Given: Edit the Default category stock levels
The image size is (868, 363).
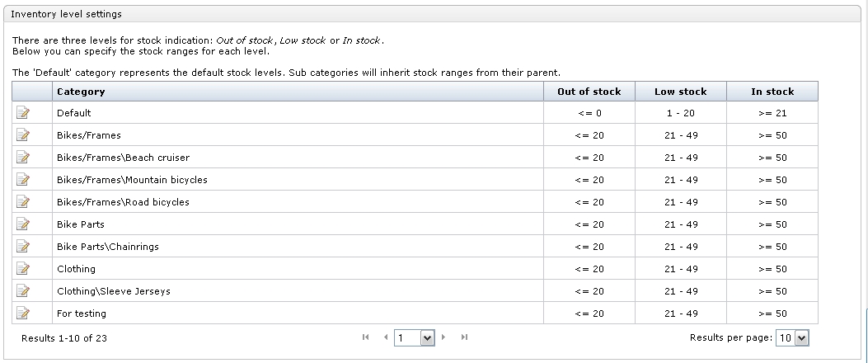Looking at the screenshot, I should point(23,113).
